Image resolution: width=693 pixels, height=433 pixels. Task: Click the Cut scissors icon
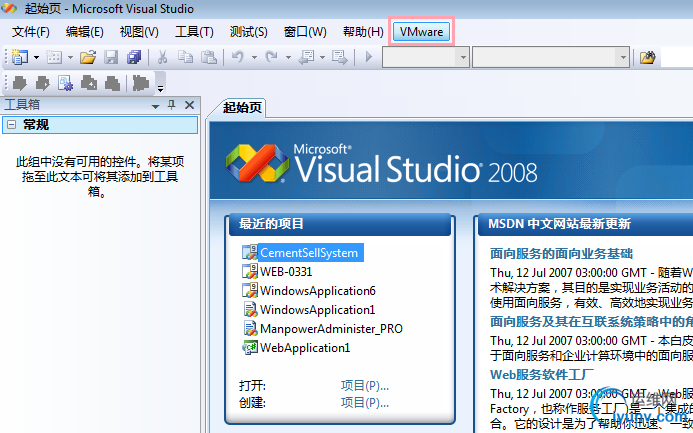[x=162, y=57]
